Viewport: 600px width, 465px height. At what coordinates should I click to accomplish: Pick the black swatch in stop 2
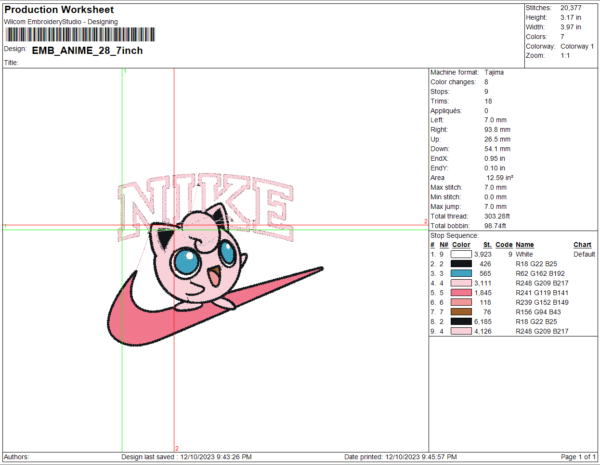(x=461, y=264)
